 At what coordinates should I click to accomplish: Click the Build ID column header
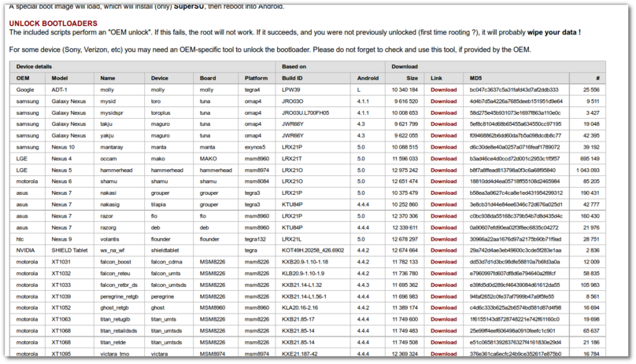click(294, 79)
